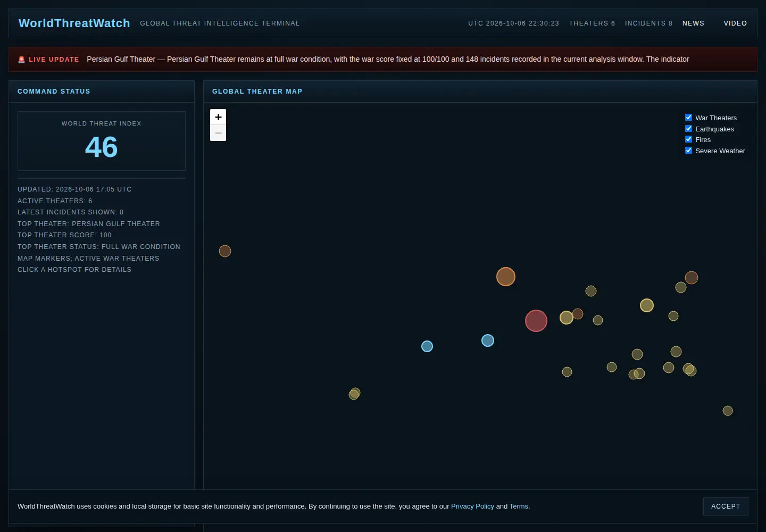The height and width of the screenshot is (532, 766).
Task: Click 'TOP THEATER STATUS: FULL WAR CONDITION'
Action: 99,247
